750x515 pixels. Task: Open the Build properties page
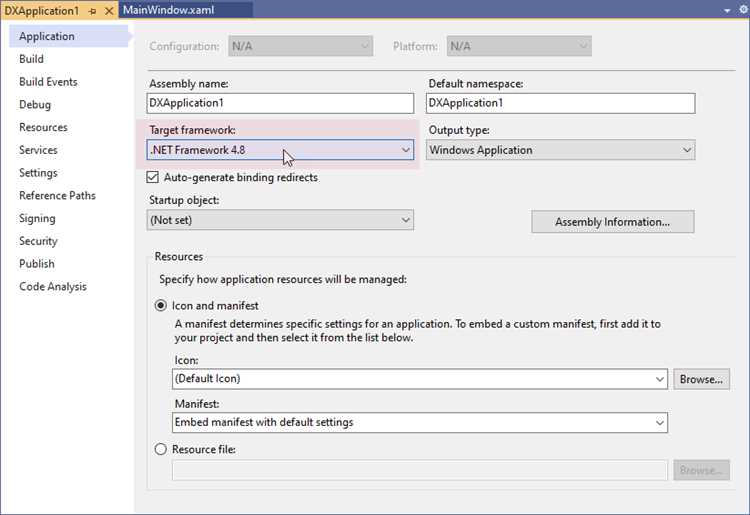pyautogui.click(x=32, y=59)
